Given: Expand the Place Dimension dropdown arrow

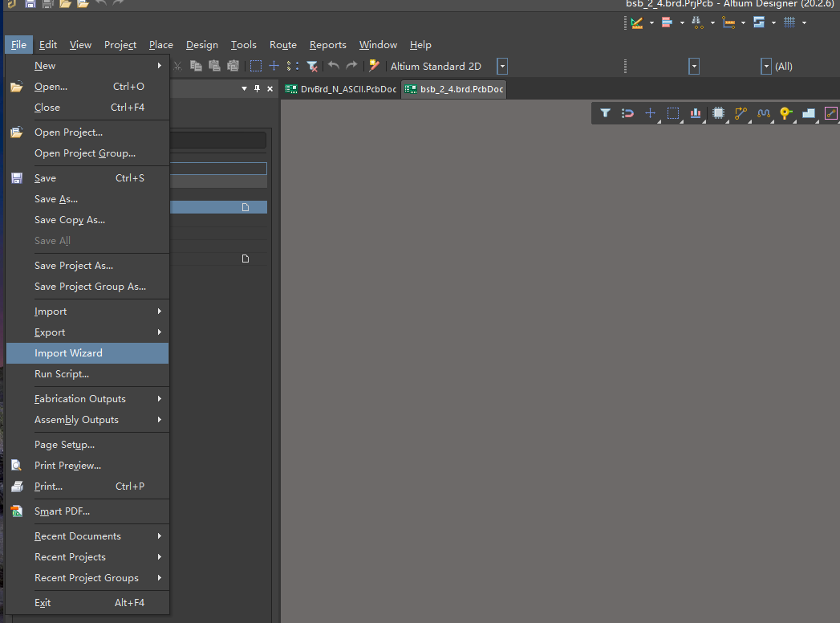Looking at the screenshot, I should point(743,22).
